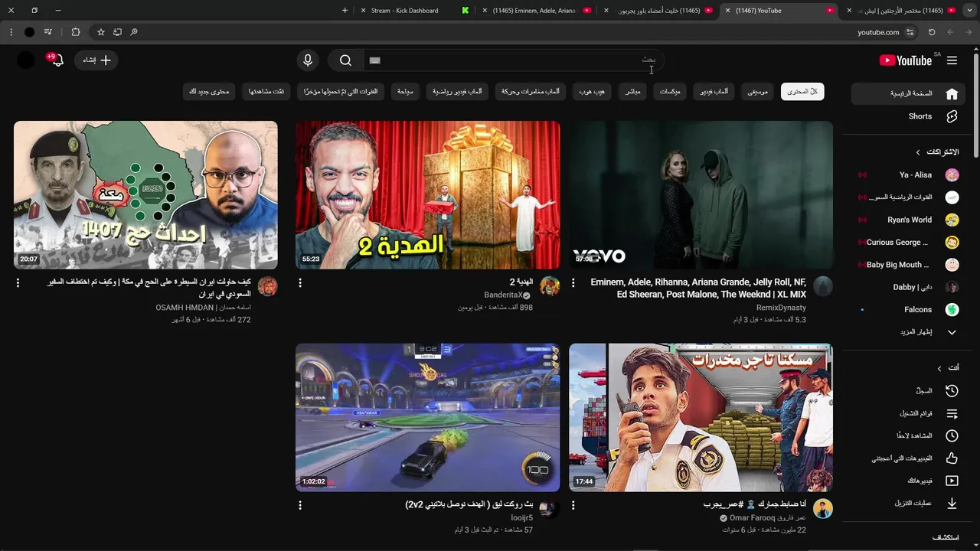
Task: Click the search magnifier button
Action: (345, 60)
